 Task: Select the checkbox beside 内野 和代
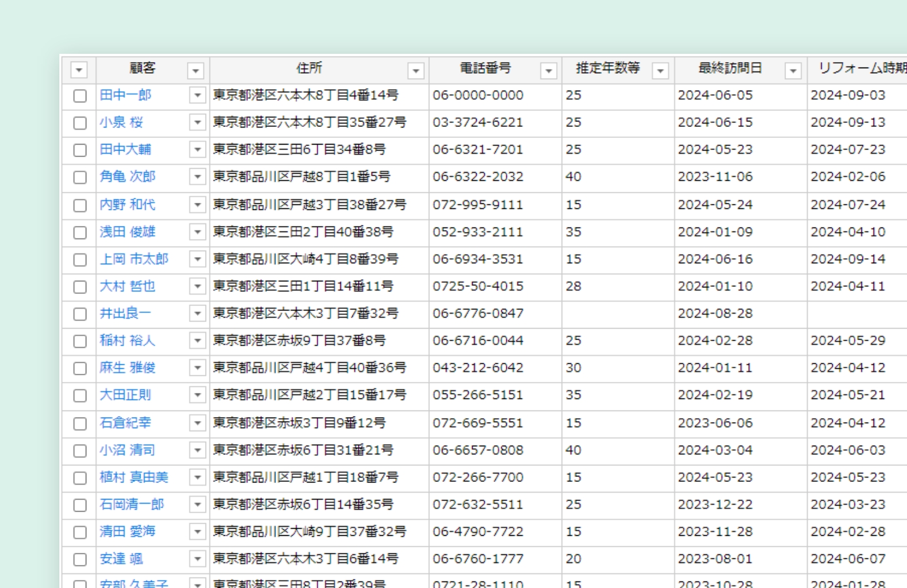coord(80,206)
